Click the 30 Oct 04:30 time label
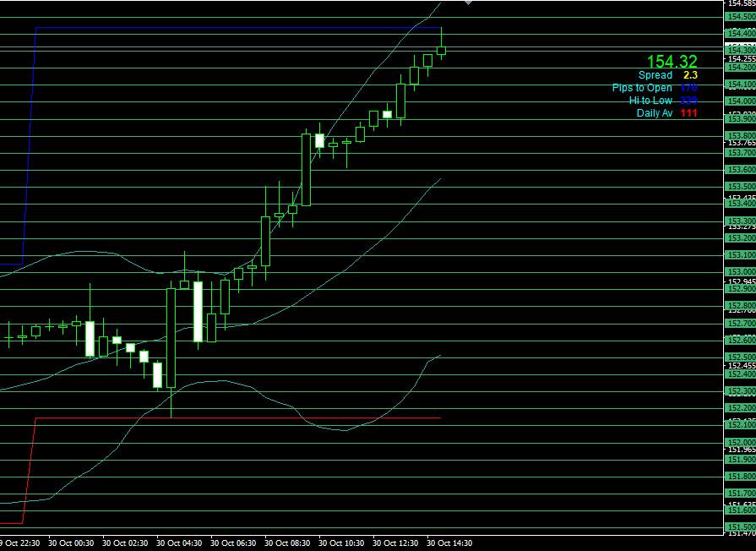The width and height of the screenshot is (756, 551). coord(180,543)
